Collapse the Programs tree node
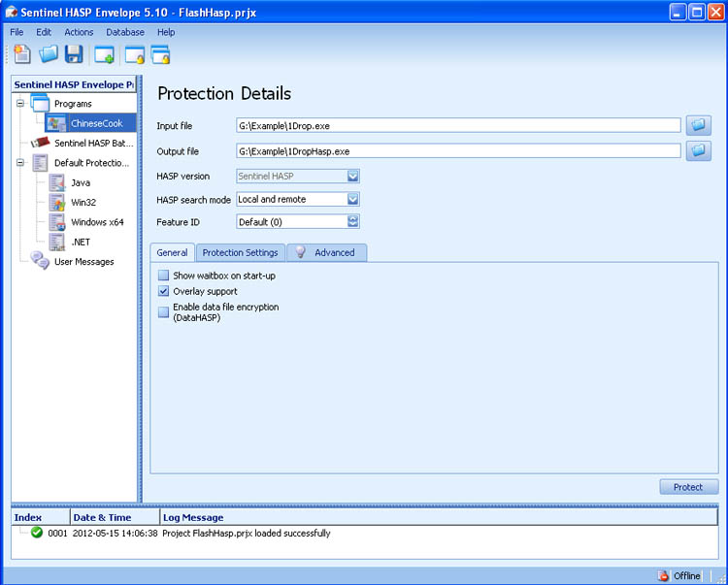728x585 pixels. point(20,103)
